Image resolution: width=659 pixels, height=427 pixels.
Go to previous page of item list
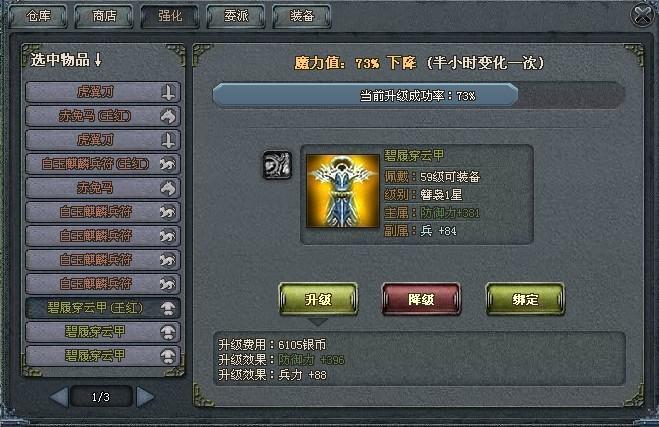(x=59, y=396)
